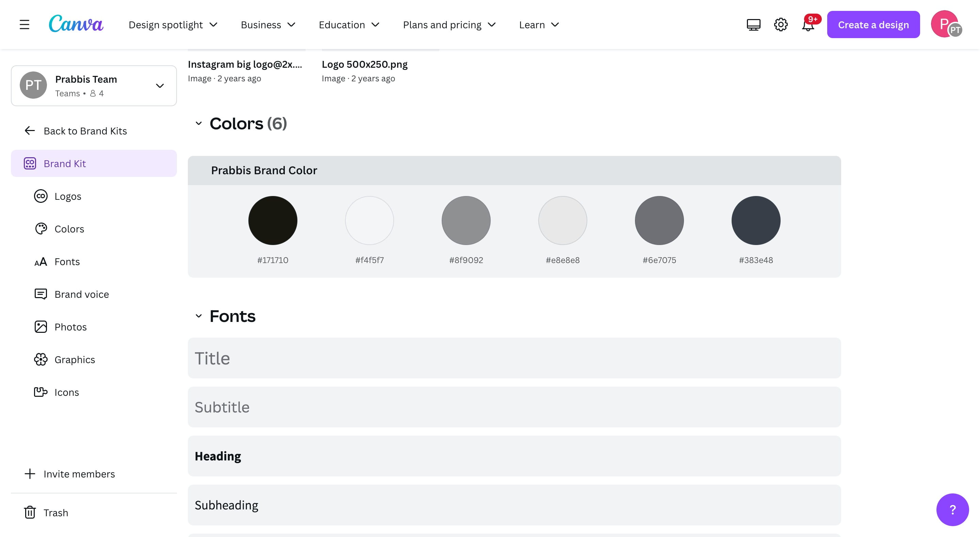Click the Colors palette icon
980x537 pixels.
tap(41, 229)
